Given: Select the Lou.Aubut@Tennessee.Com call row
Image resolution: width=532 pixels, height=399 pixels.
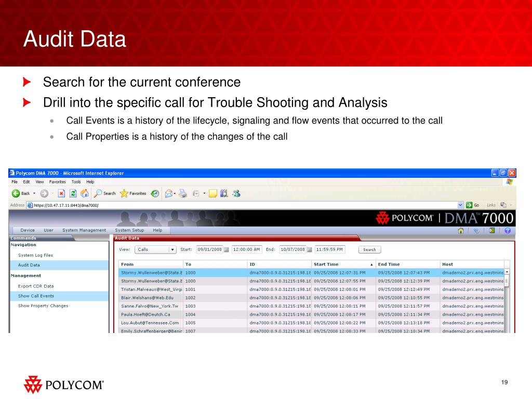Looking at the screenshot, I should (x=312, y=323).
